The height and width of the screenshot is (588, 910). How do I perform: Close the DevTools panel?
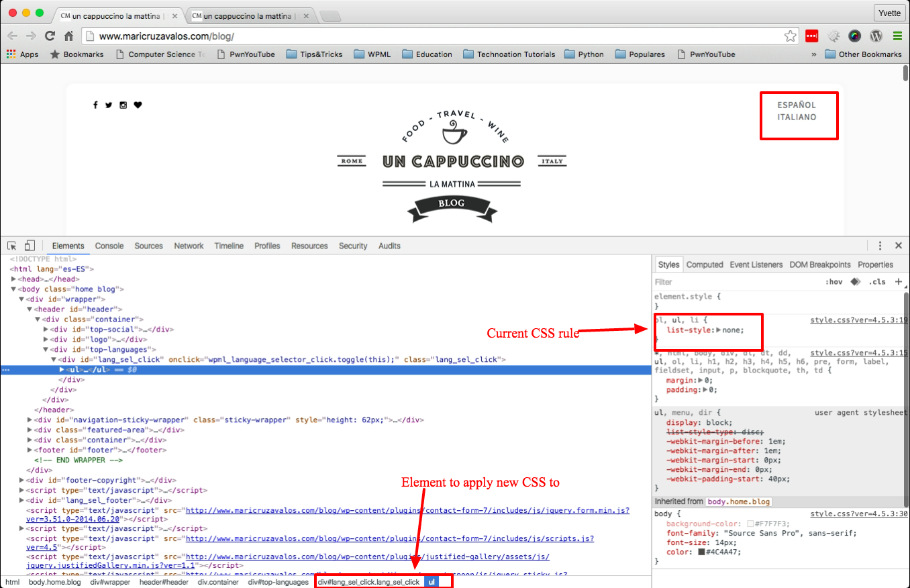click(899, 246)
